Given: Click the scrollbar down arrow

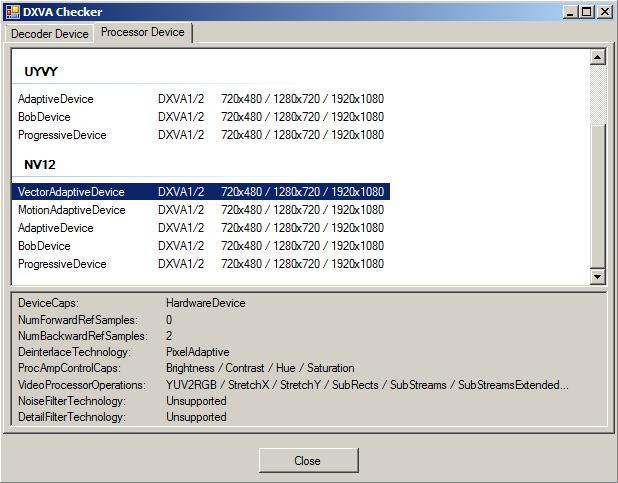Looking at the screenshot, I should point(598,277).
